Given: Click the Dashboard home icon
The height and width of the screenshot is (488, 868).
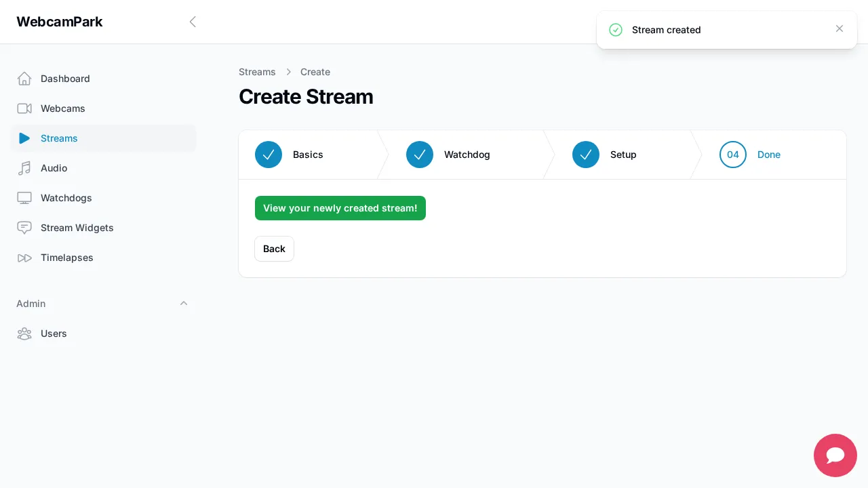Looking at the screenshot, I should click(24, 79).
